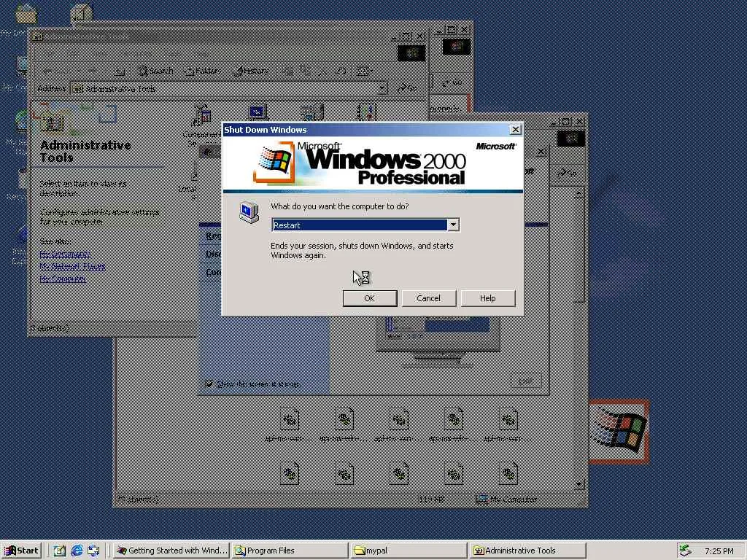Click the system tray network icon

point(685,551)
